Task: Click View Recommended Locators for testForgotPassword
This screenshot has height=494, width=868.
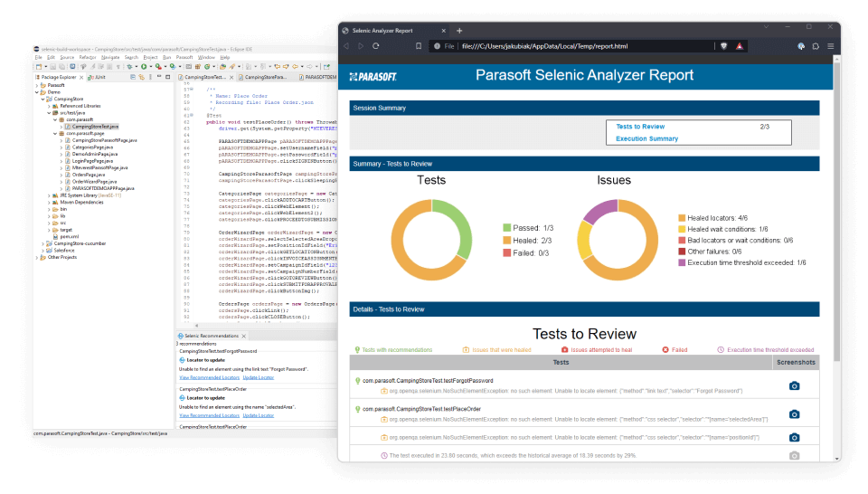Action: (209, 377)
